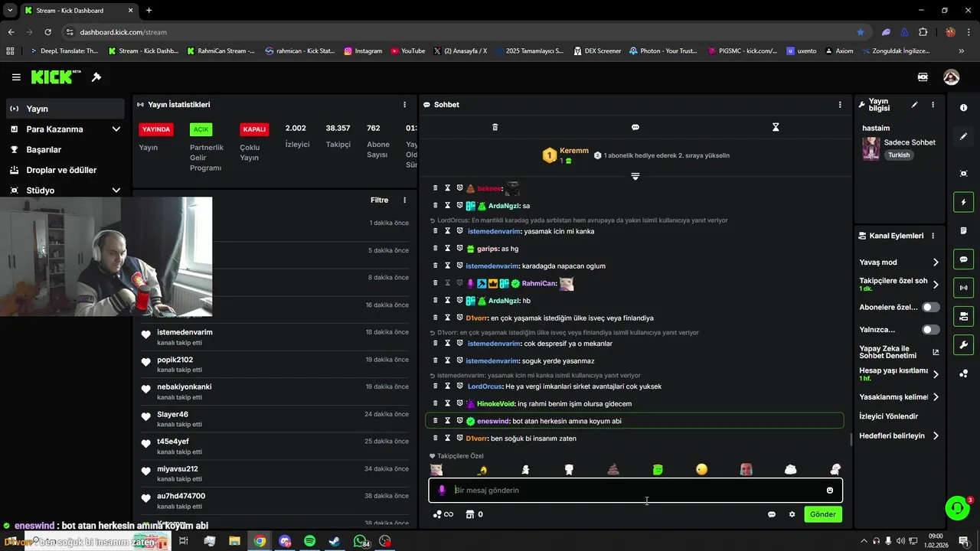Viewport: 980px width, 551px height.
Task: Click the broadcast signal icon in sidebar
Action: [963, 288]
